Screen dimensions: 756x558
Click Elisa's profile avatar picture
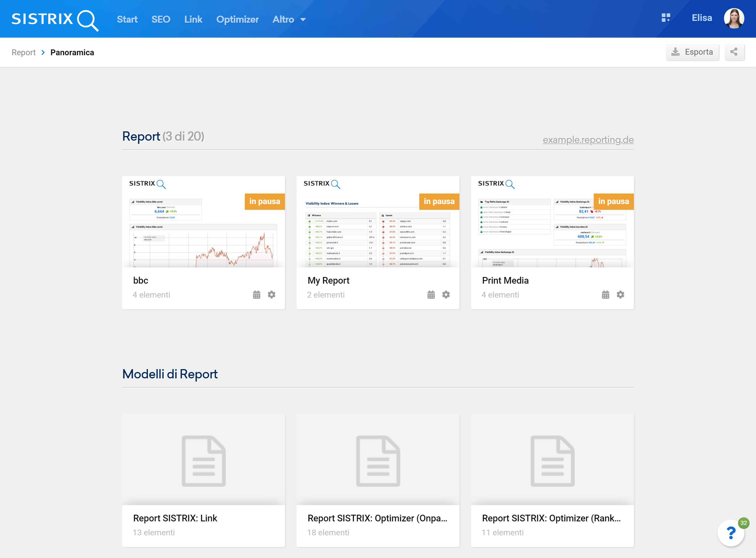point(734,18)
